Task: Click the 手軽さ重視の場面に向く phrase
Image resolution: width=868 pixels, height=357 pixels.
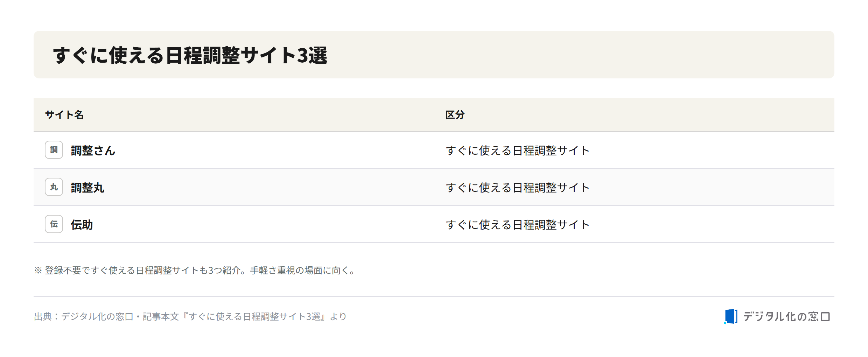Action: click(300, 270)
